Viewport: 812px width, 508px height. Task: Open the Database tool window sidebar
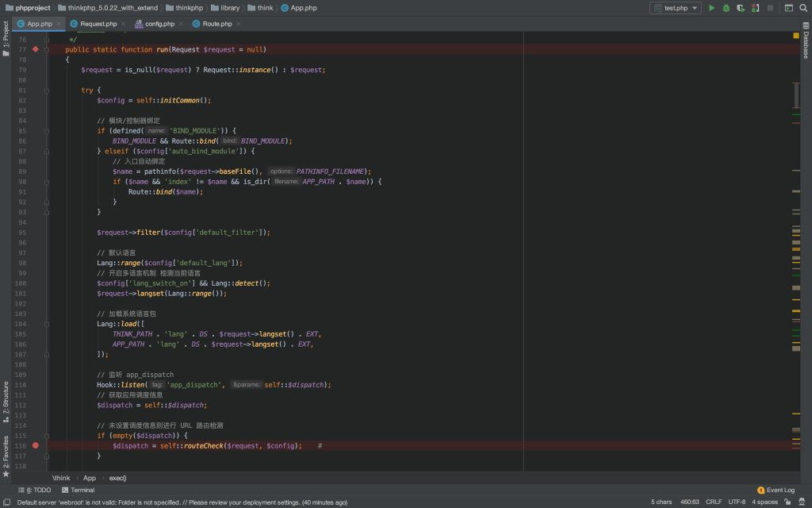pyautogui.click(x=806, y=41)
